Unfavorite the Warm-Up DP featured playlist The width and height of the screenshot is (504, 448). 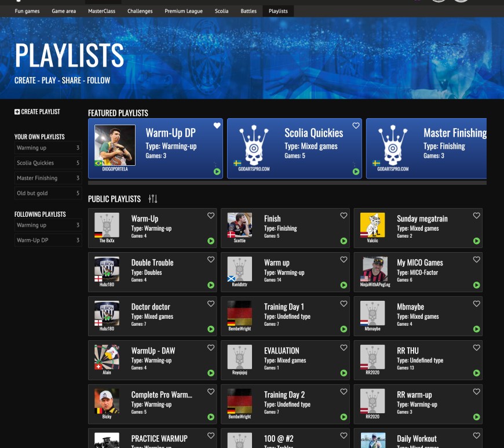click(217, 126)
